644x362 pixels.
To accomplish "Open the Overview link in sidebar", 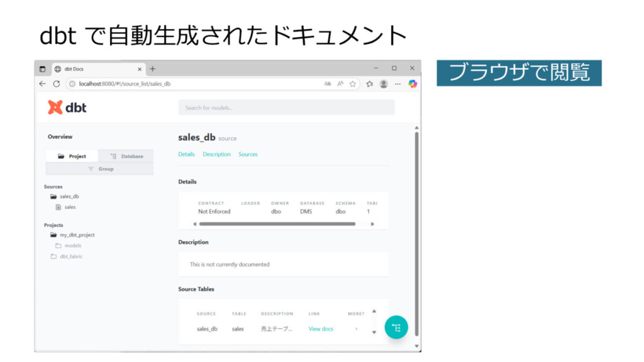I will coord(60,136).
